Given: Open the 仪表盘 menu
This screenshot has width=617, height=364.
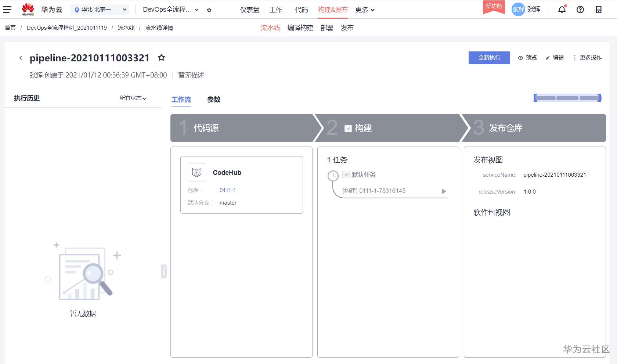Looking at the screenshot, I should (250, 10).
